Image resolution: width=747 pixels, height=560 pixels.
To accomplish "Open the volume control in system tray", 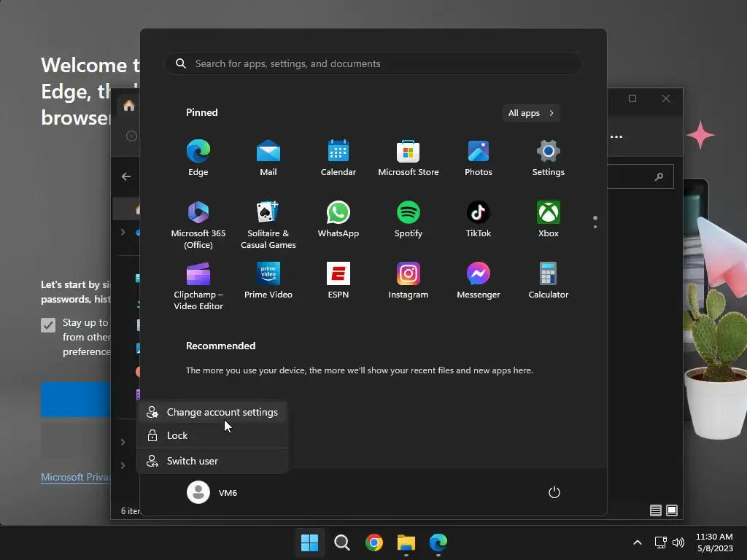I will pyautogui.click(x=678, y=542).
